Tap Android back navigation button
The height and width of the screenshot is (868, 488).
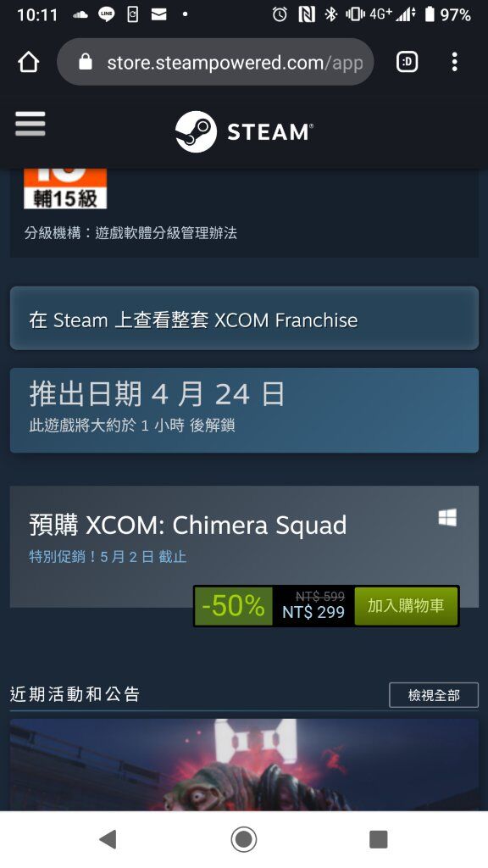click(108, 840)
